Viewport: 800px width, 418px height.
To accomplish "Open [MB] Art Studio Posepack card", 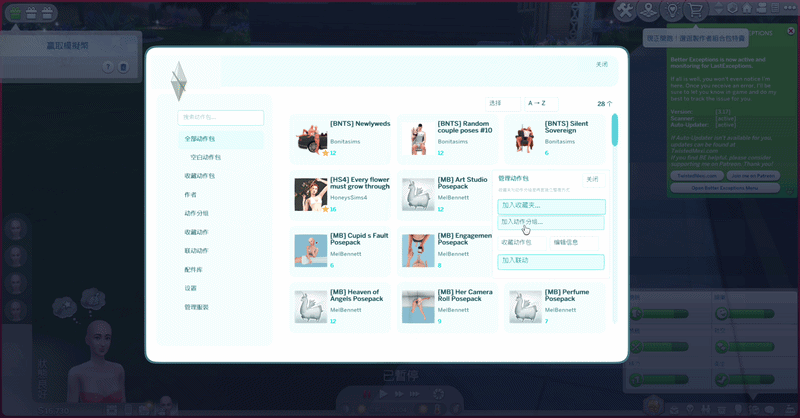I will click(x=445, y=195).
